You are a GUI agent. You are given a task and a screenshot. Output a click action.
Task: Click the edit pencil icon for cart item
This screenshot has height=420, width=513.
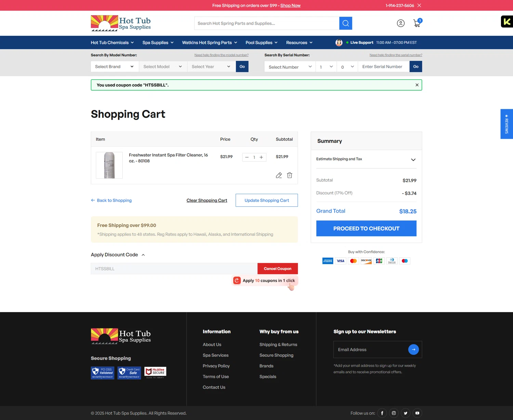[279, 175]
